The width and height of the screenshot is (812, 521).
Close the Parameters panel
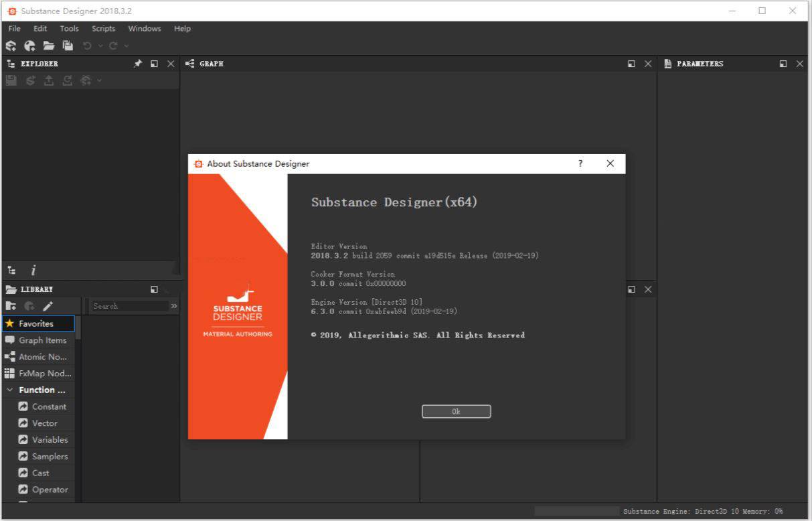click(799, 64)
